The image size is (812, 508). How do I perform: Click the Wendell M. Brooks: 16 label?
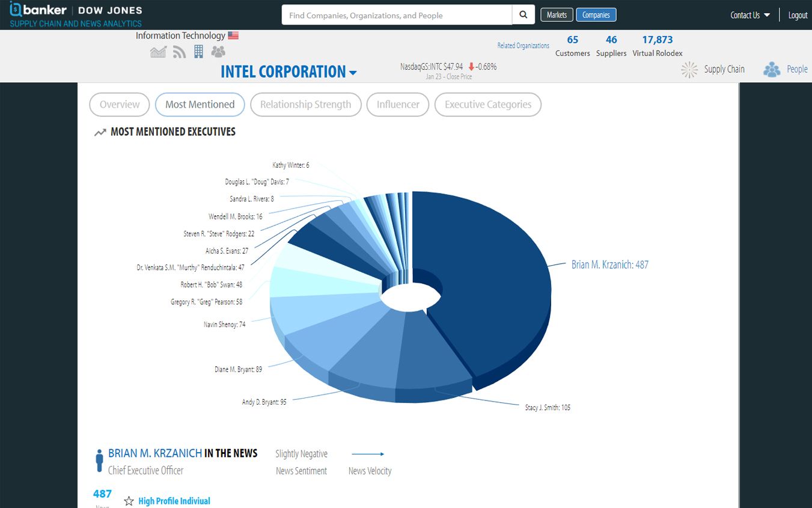click(236, 216)
